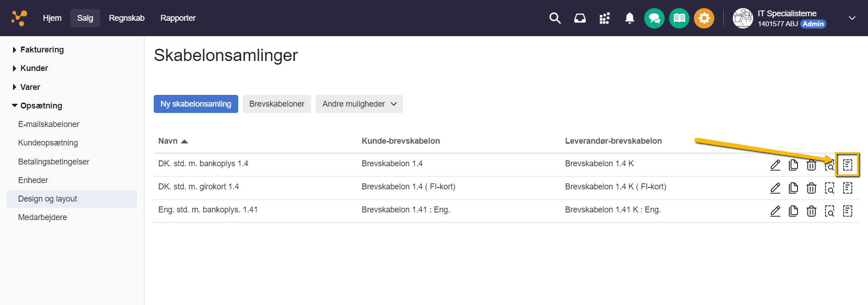
Task: Open the green chat bubbles icon
Action: click(654, 19)
